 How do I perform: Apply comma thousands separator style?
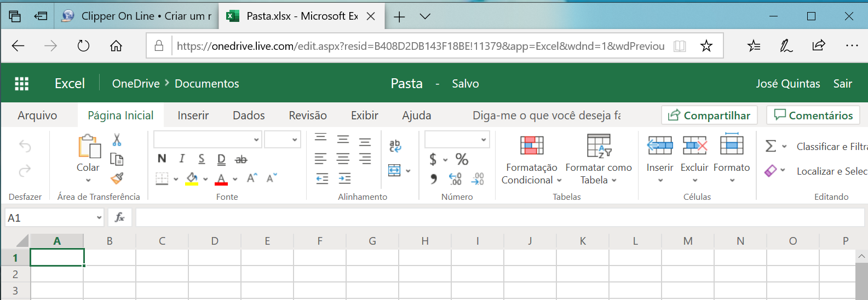click(434, 179)
